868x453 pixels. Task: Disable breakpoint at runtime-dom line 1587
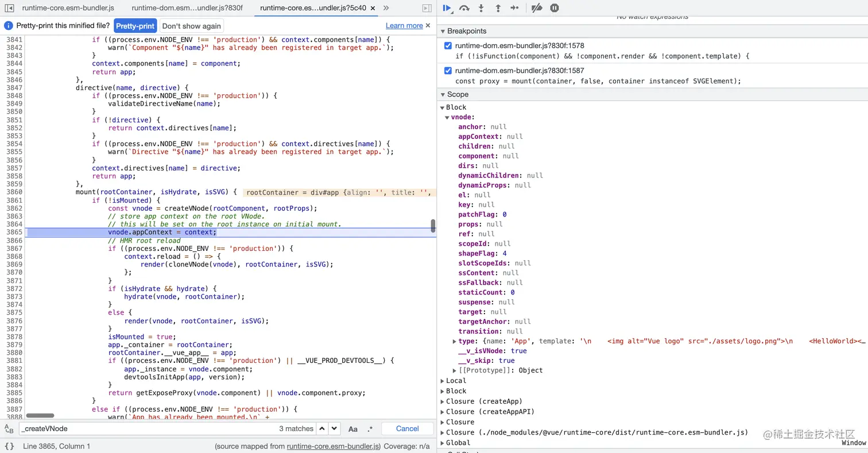(x=448, y=71)
